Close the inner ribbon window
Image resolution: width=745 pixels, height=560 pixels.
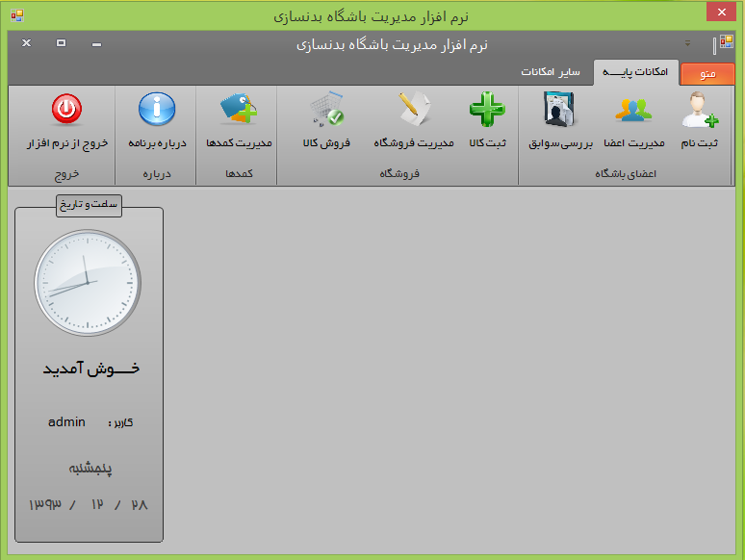coord(26,43)
